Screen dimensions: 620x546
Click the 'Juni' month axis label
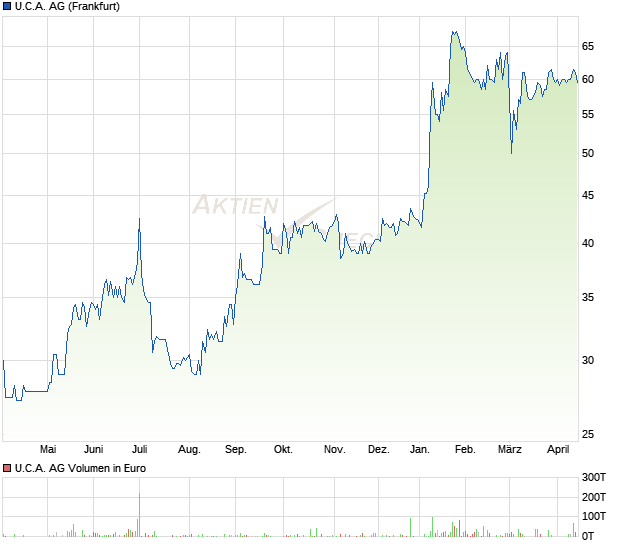(x=94, y=450)
